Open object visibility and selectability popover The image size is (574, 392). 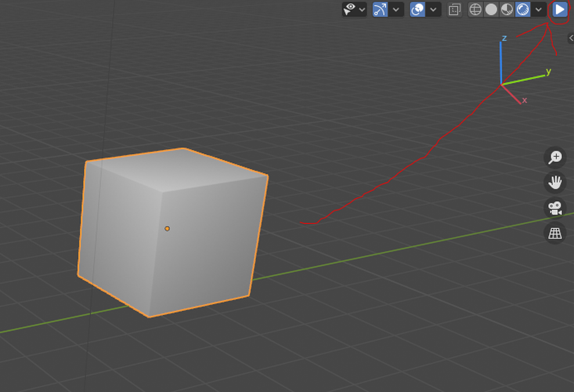point(354,9)
